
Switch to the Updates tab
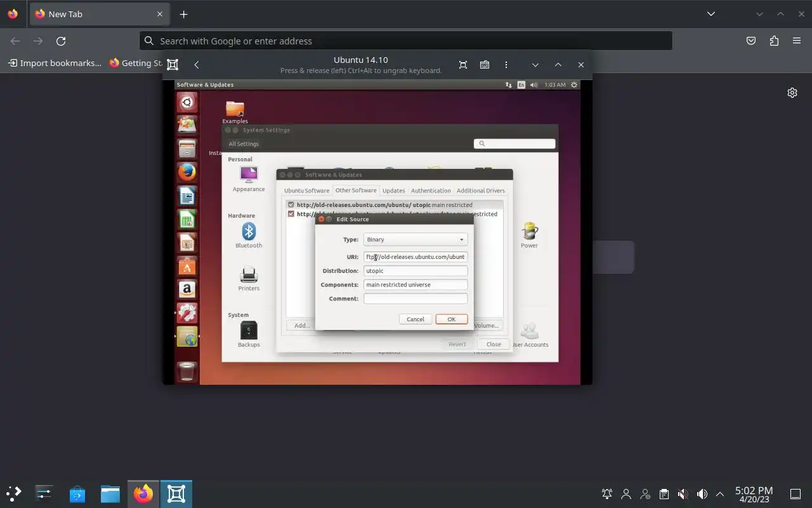pyautogui.click(x=394, y=190)
